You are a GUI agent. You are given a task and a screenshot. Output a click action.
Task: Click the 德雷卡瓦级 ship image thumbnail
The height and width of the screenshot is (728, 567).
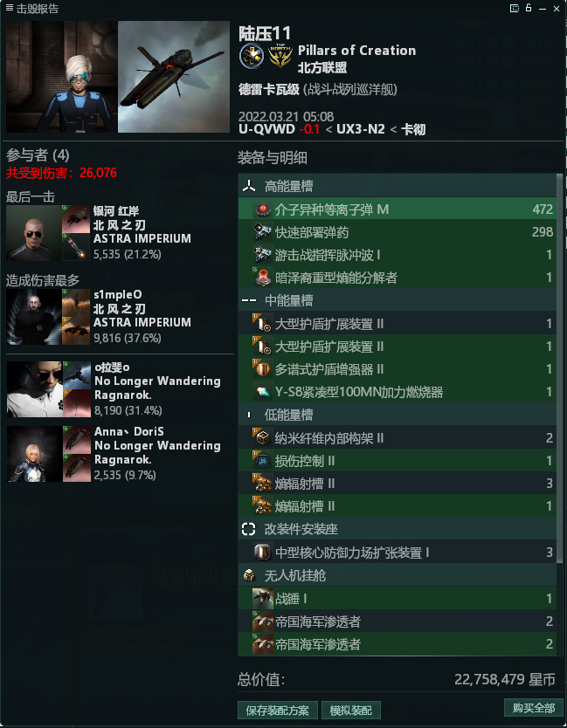(x=174, y=77)
